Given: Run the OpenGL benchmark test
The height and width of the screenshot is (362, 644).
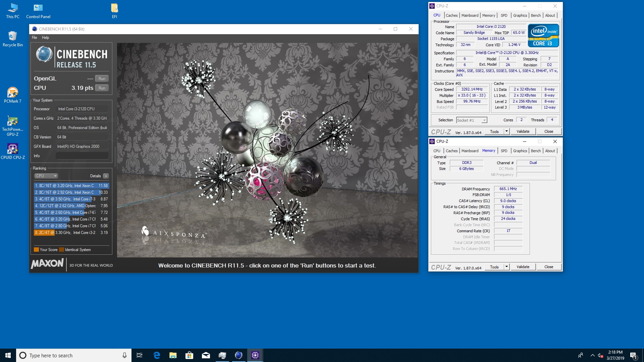Looking at the screenshot, I should (102, 78).
